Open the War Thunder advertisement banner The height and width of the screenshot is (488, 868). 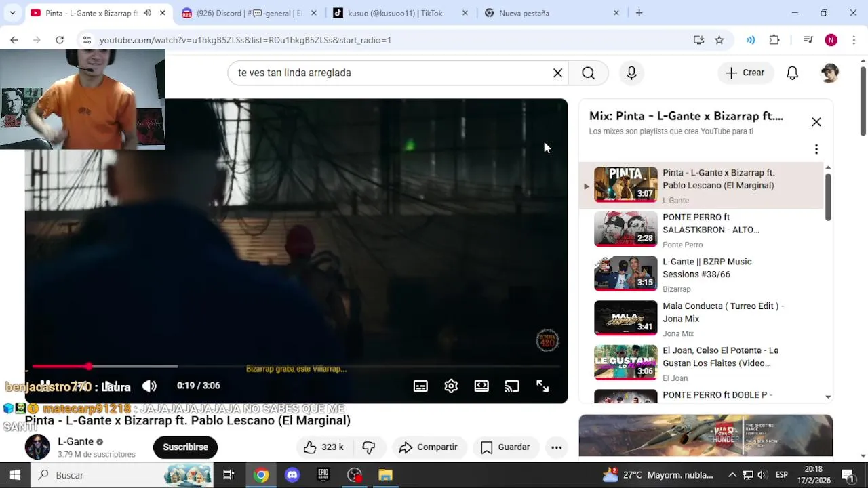pyautogui.click(x=705, y=435)
